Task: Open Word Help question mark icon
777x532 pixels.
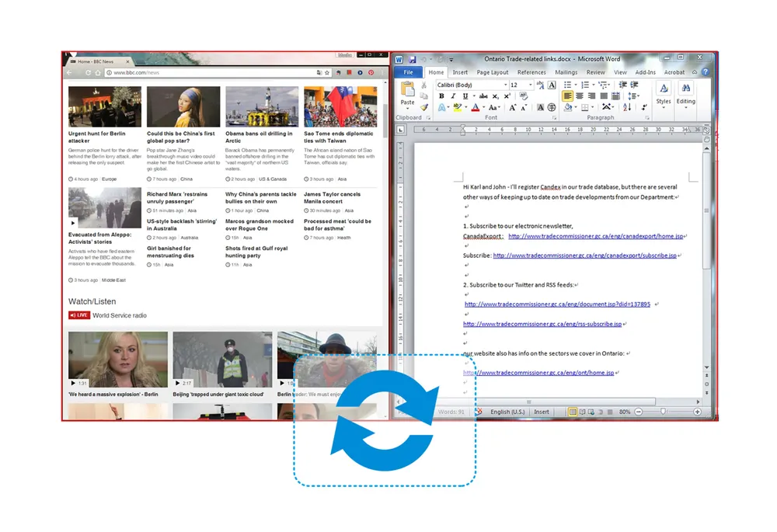Action: point(706,71)
